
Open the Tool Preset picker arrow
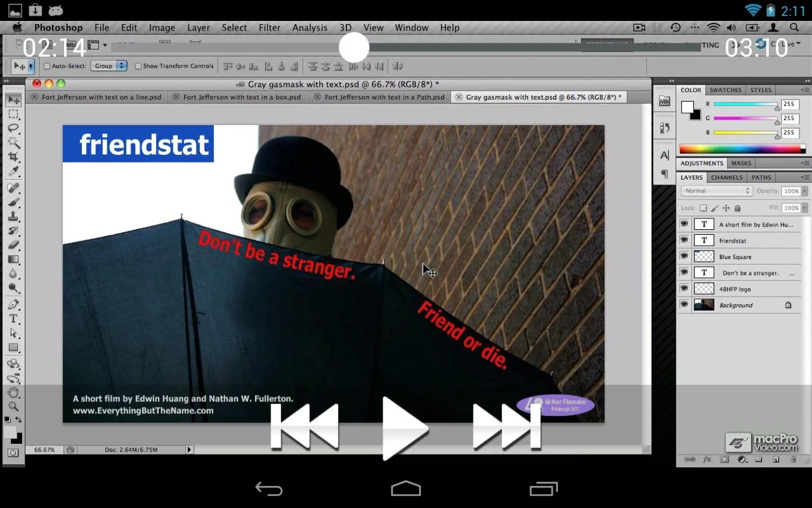tap(30, 66)
